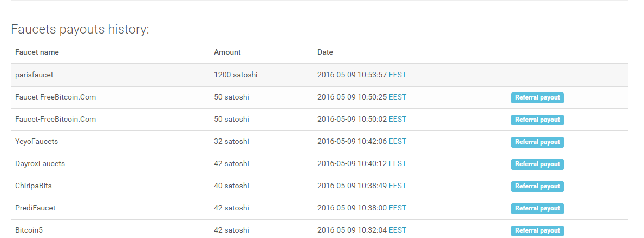Select the Referral payout label in the ChiripaBits row
The height and width of the screenshot is (238, 644).
click(537, 186)
